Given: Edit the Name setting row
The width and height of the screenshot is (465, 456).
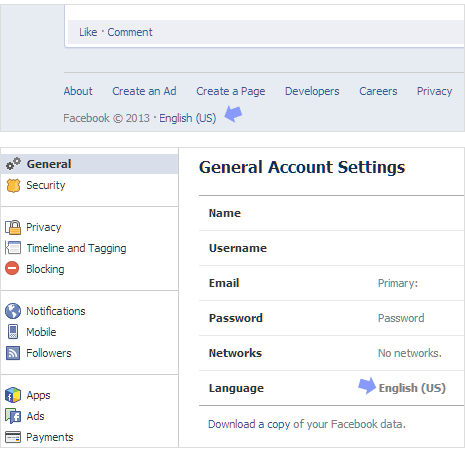Looking at the screenshot, I should [331, 213].
